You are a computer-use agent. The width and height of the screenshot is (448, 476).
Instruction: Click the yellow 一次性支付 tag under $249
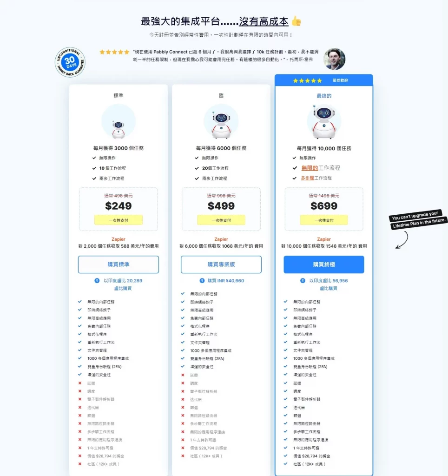119,220
